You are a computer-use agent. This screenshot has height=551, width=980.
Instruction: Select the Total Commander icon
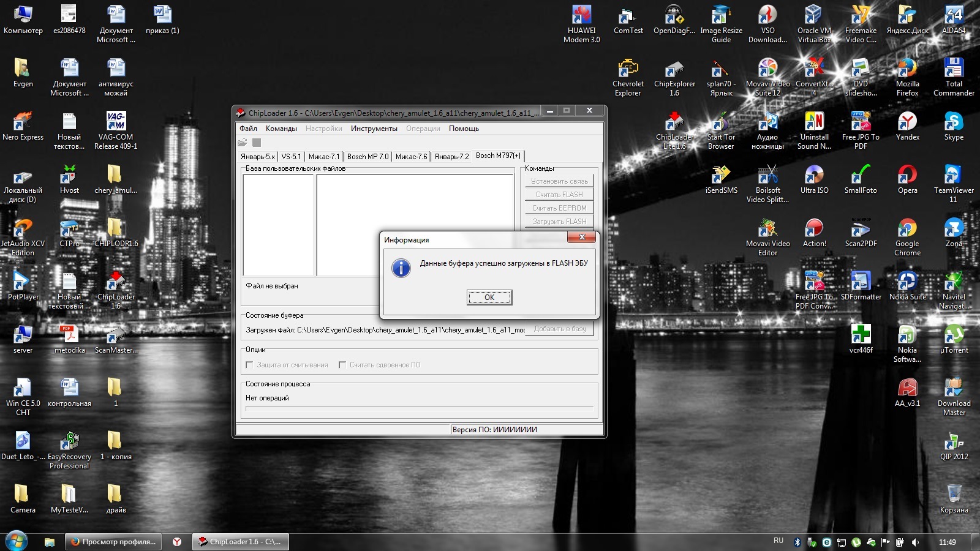pos(954,77)
